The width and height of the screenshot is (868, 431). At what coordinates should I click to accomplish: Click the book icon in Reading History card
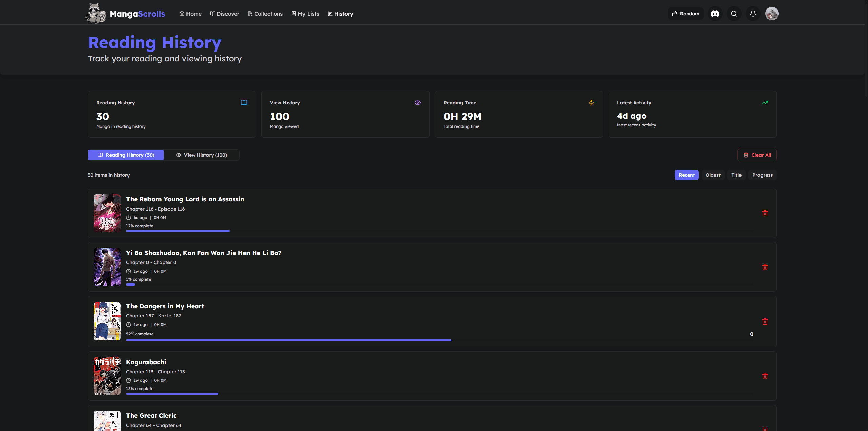pyautogui.click(x=244, y=103)
